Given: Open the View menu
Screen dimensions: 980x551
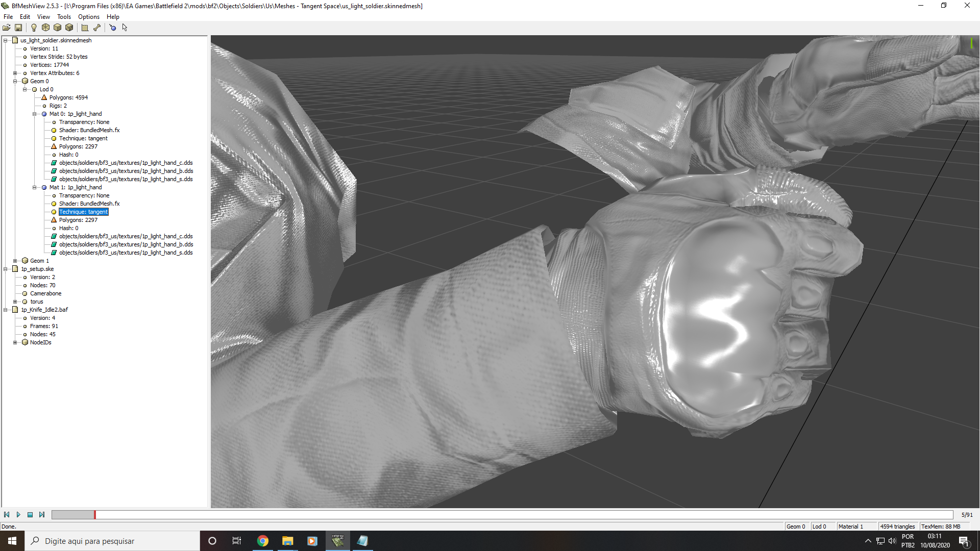Looking at the screenshot, I should coord(43,17).
